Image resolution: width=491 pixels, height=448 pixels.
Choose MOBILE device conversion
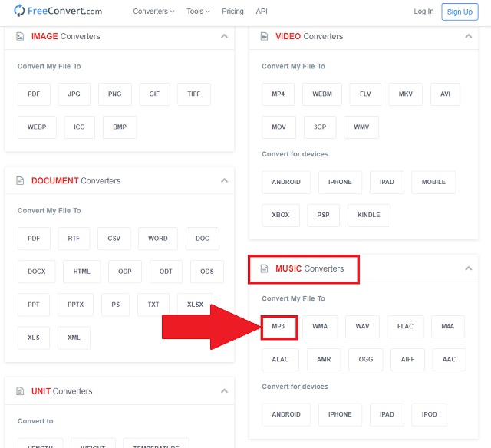[433, 183]
